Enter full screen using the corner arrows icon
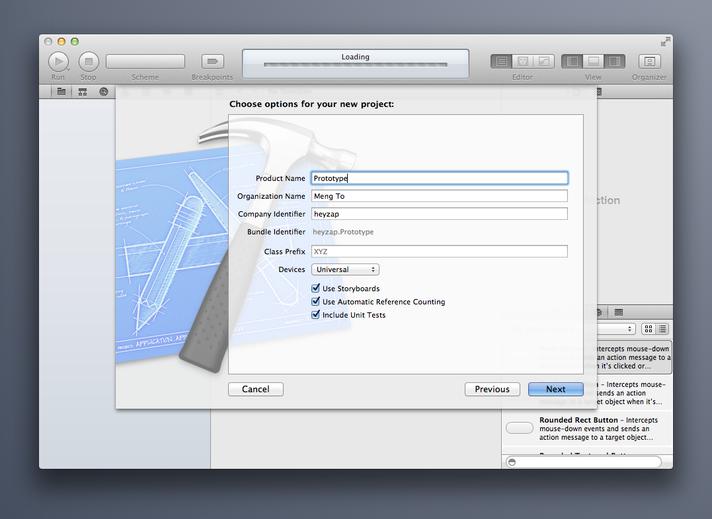The height and width of the screenshot is (519, 712). [x=665, y=42]
